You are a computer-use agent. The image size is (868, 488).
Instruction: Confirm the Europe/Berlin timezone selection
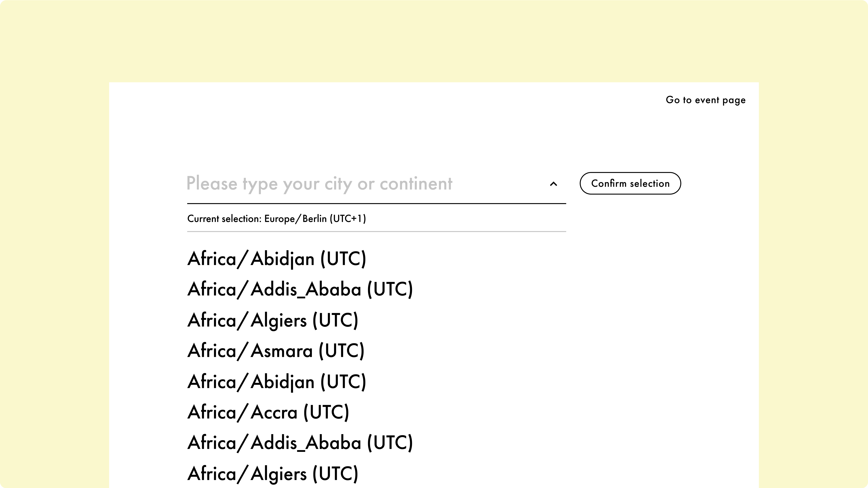click(x=630, y=183)
